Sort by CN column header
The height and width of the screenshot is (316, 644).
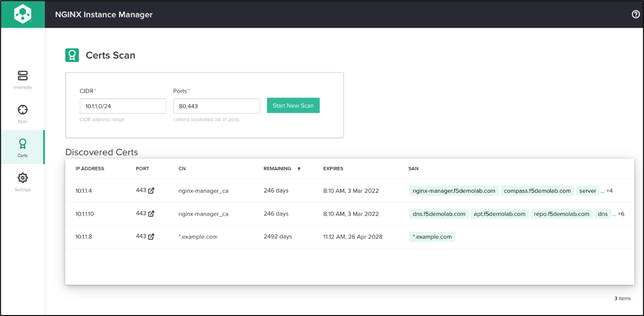pyautogui.click(x=182, y=168)
